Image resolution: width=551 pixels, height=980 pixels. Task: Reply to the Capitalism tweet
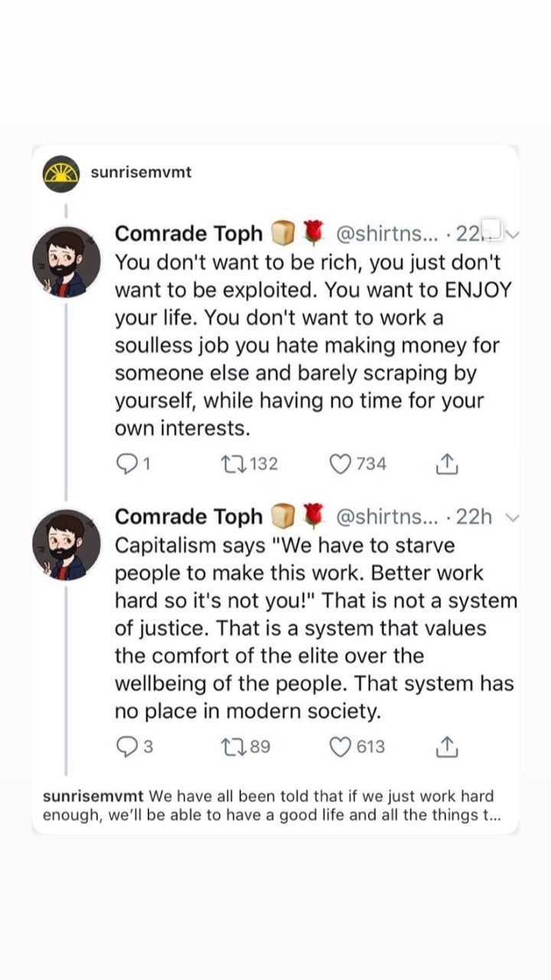click(x=125, y=746)
